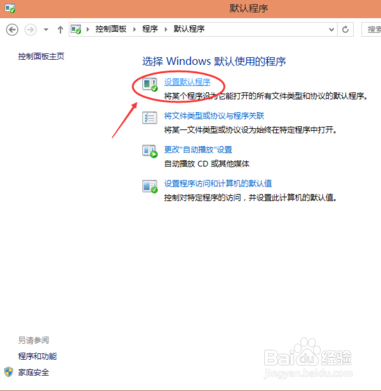Click the Family Safety shield icon
This screenshot has width=381, height=391.
(9, 372)
